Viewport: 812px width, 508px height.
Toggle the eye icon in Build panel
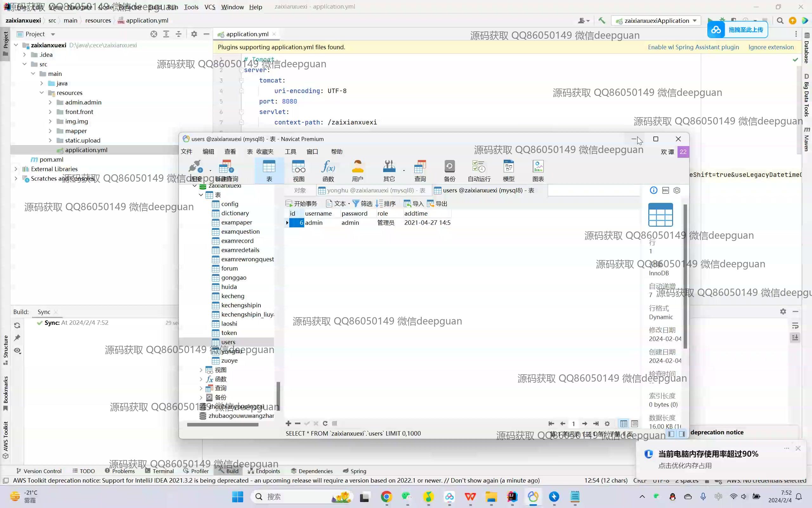point(17,351)
